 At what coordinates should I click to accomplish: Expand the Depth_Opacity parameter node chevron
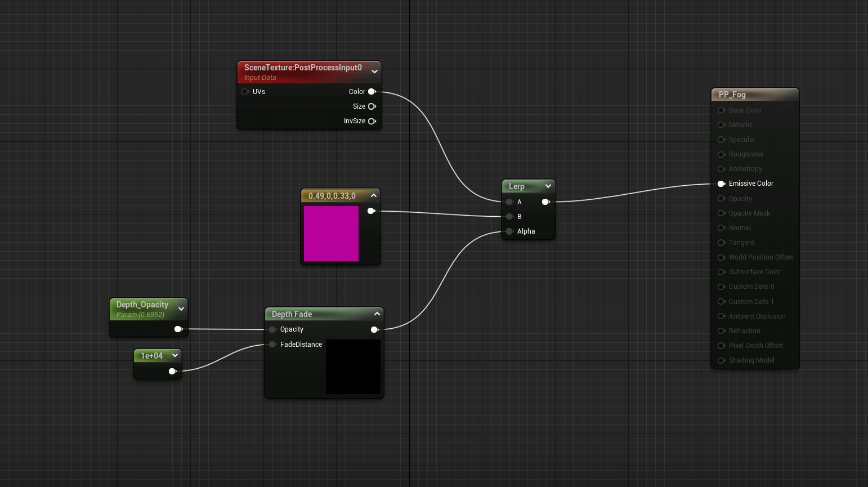tap(181, 309)
